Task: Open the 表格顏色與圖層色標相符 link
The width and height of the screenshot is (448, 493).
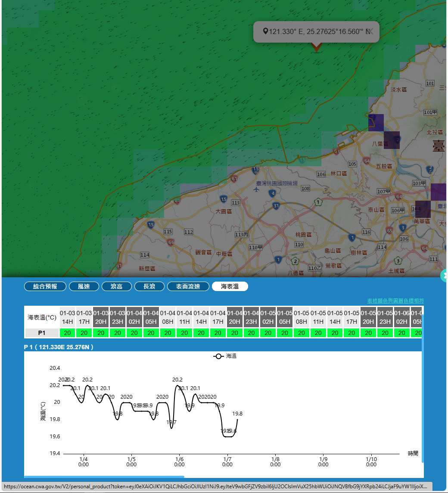Action: 395,301
